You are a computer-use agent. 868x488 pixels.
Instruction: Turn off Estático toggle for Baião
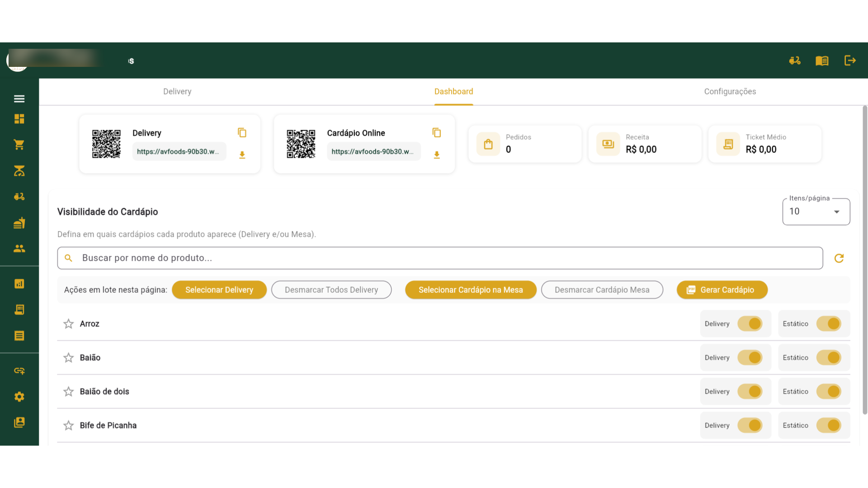(x=829, y=357)
